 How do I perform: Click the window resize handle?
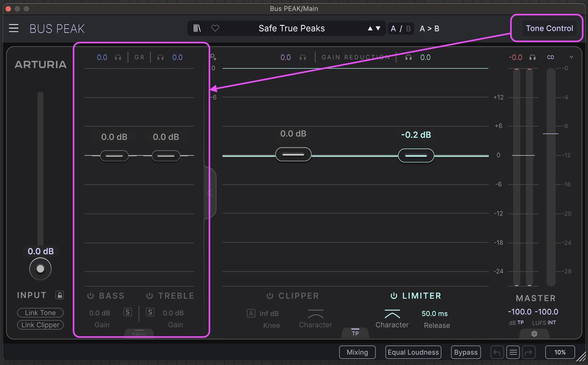(x=582, y=356)
